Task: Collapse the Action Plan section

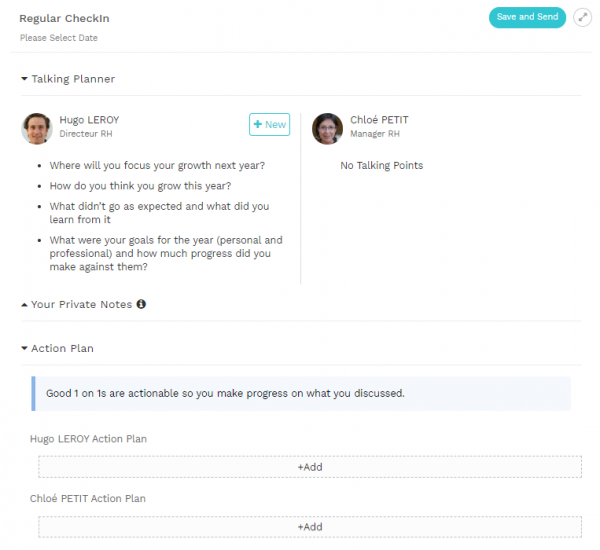Action: click(24, 349)
